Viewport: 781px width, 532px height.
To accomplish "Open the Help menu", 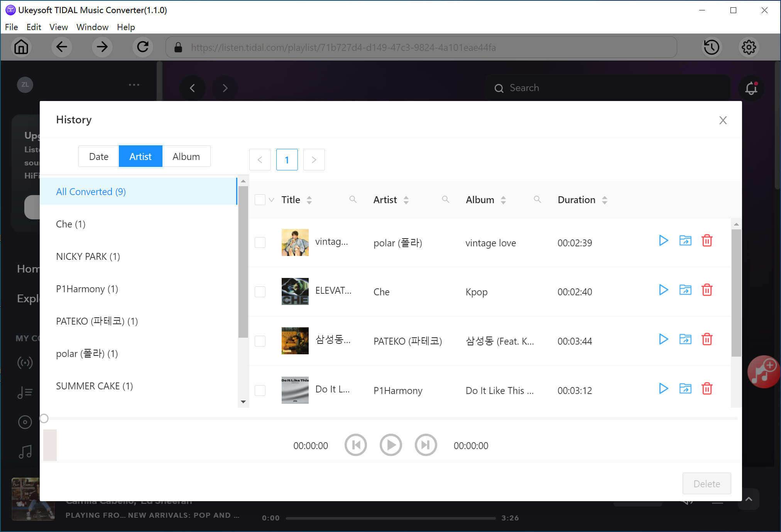I will [126, 27].
